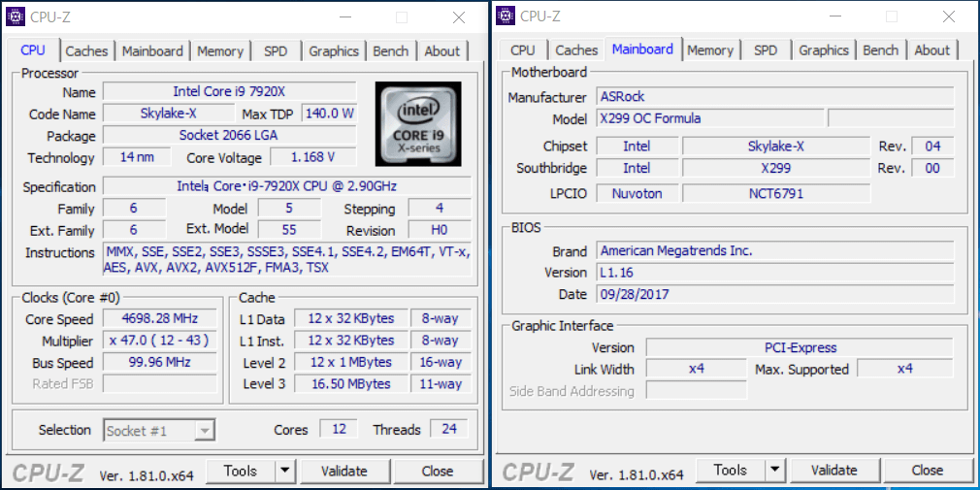980x490 pixels.
Task: Click specification field i9-7920X CPU @ 2.90GHz
Action: (287, 186)
